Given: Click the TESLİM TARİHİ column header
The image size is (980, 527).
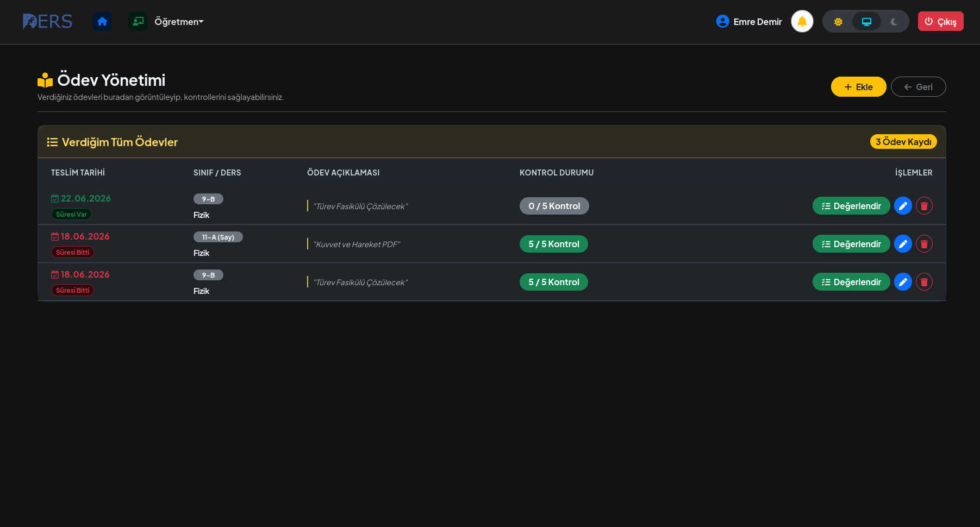Looking at the screenshot, I should click(x=78, y=173).
